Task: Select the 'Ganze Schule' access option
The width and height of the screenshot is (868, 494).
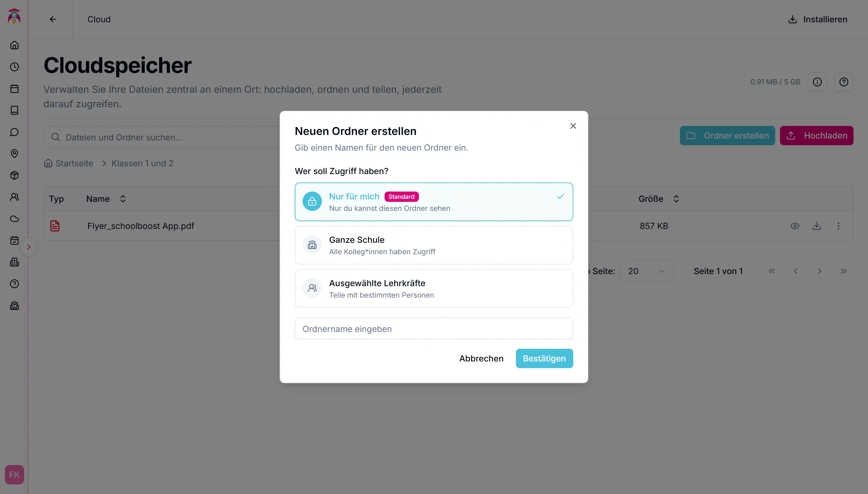Action: (x=433, y=245)
